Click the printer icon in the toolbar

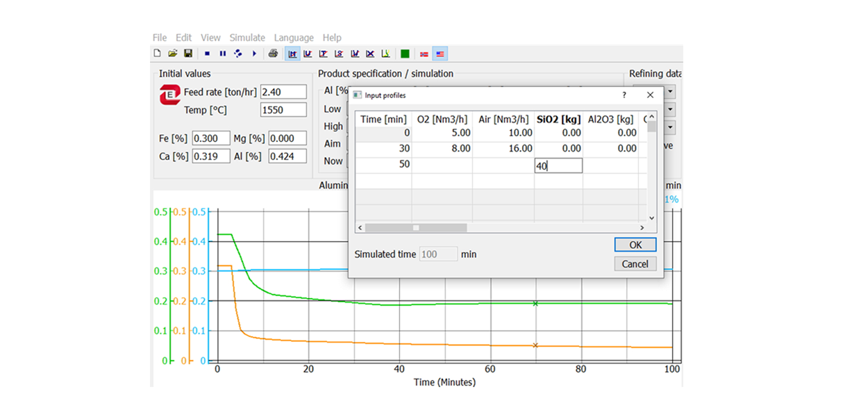(x=273, y=54)
